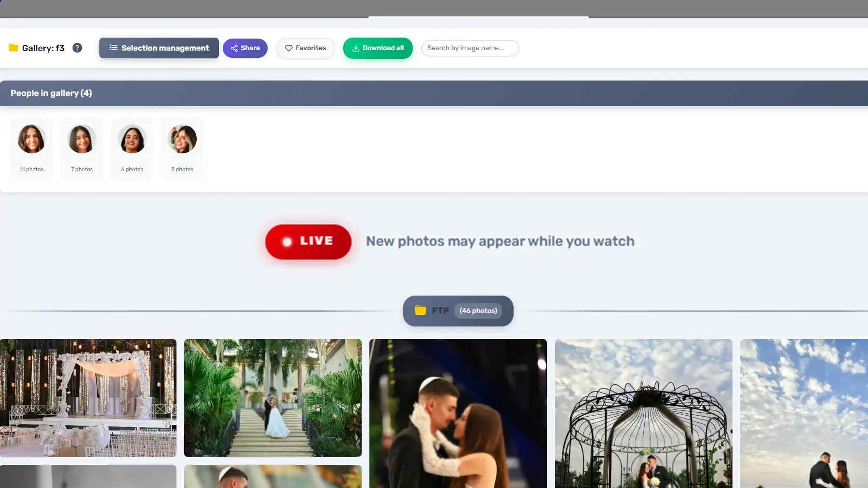
Task: Select the person with 2 photos
Action: coord(182,139)
